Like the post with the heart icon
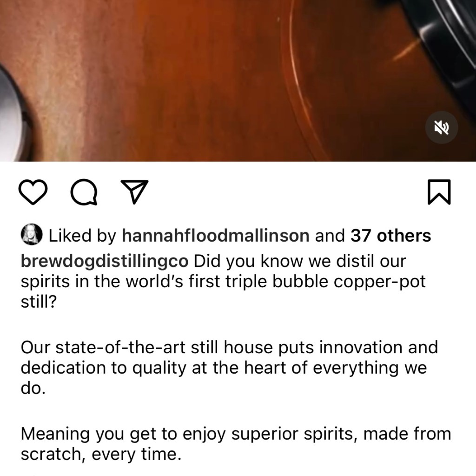 tap(33, 192)
